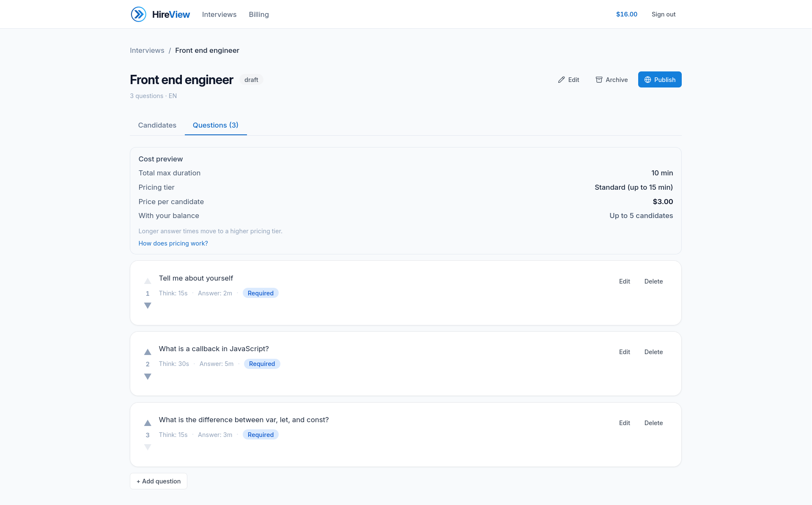Image resolution: width=812 pixels, height=505 pixels.
Task: Open 'How does pricing work?' link
Action: pyautogui.click(x=173, y=243)
